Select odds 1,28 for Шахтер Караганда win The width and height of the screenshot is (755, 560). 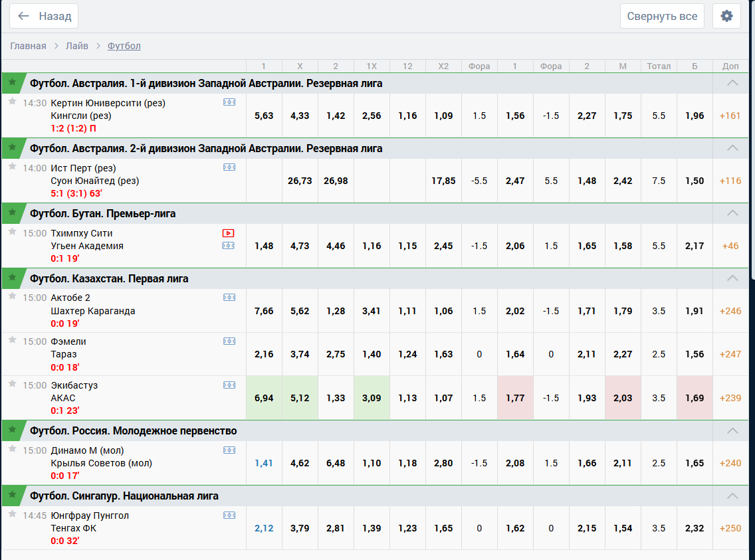[x=336, y=311]
